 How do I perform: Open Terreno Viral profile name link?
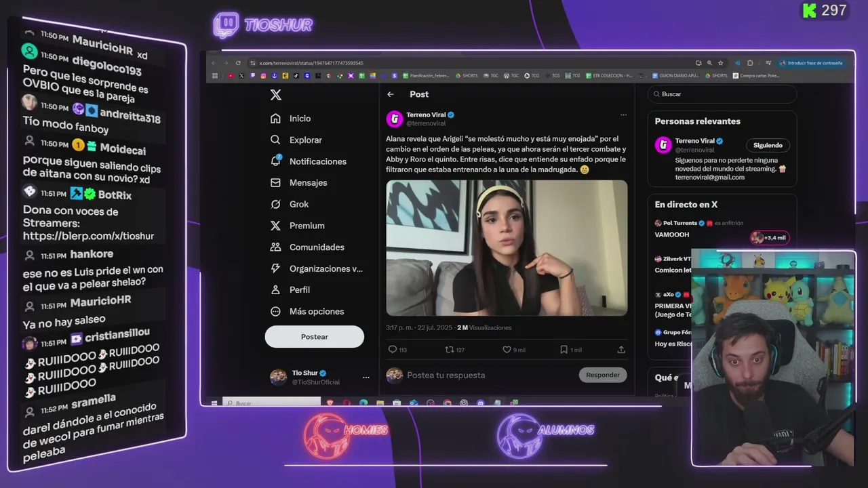pyautogui.click(x=426, y=115)
